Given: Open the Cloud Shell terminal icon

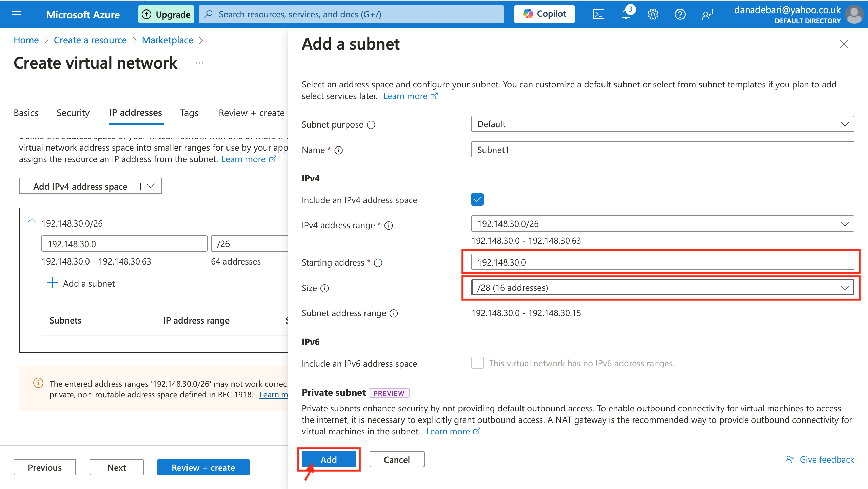Looking at the screenshot, I should pos(598,14).
